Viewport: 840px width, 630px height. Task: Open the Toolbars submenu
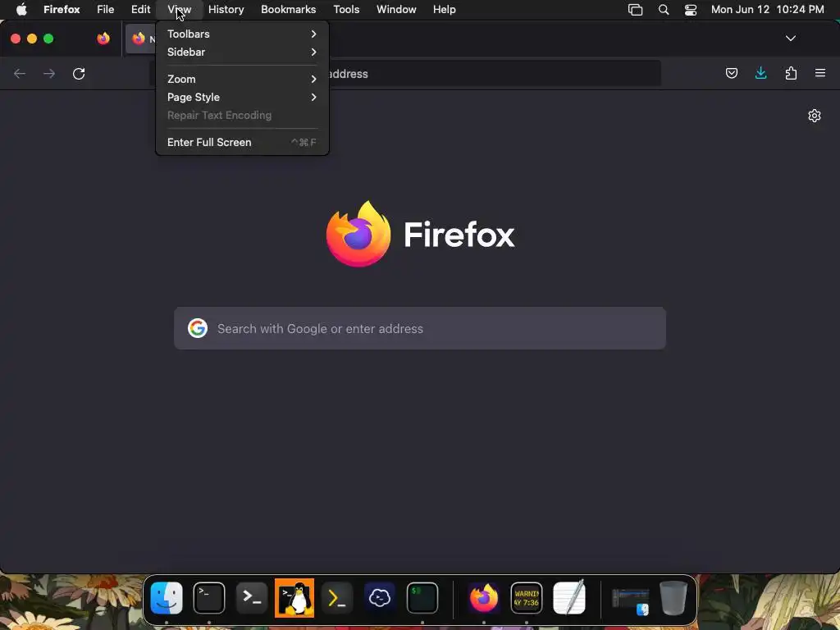click(242, 34)
